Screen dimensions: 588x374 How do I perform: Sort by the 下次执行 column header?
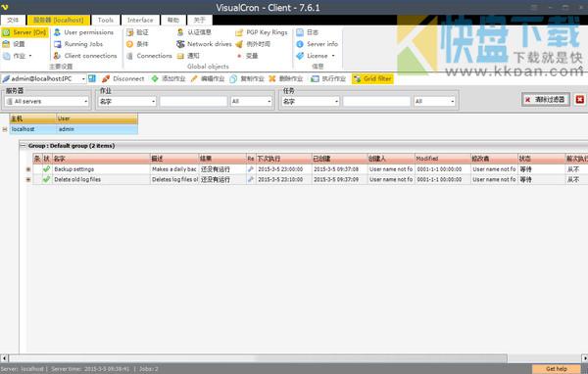point(283,159)
